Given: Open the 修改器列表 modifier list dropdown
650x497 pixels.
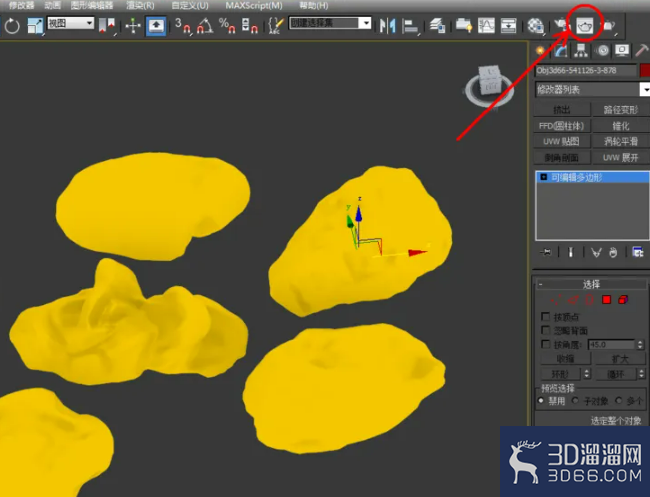Looking at the screenshot, I should [592, 90].
